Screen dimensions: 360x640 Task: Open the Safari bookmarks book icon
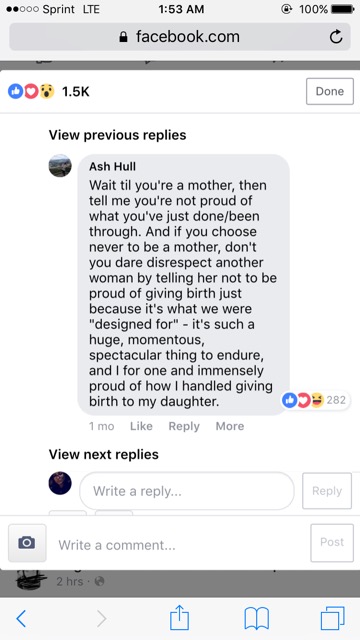point(256,618)
